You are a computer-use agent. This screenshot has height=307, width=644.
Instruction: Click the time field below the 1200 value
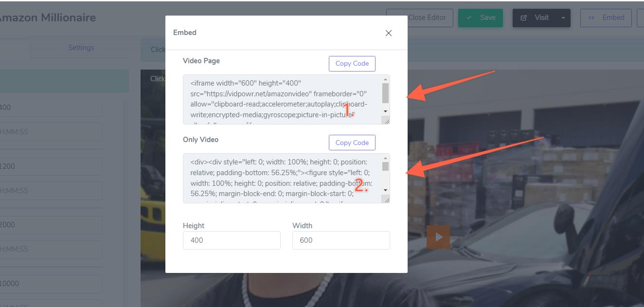coord(51,191)
